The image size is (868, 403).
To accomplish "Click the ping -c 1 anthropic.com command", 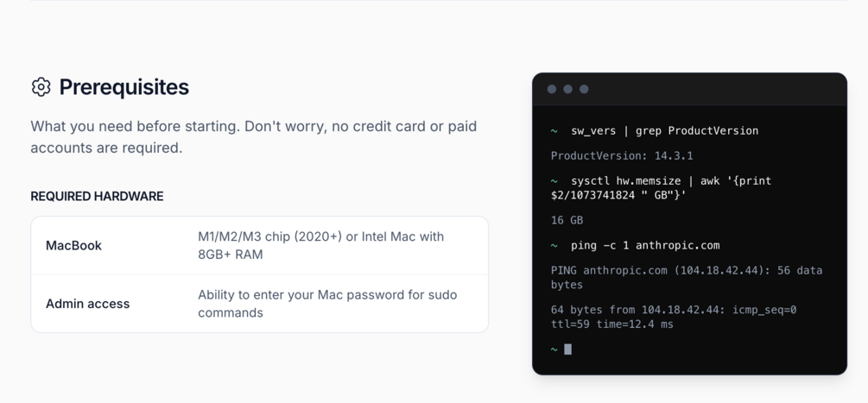I will 645,245.
